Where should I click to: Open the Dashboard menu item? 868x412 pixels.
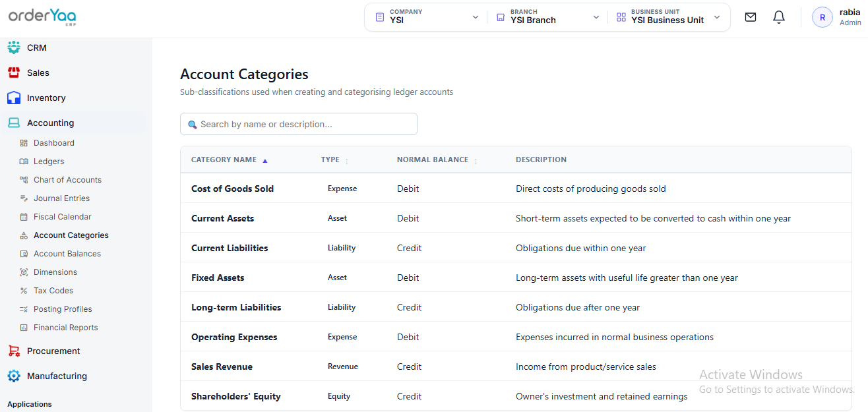[54, 143]
